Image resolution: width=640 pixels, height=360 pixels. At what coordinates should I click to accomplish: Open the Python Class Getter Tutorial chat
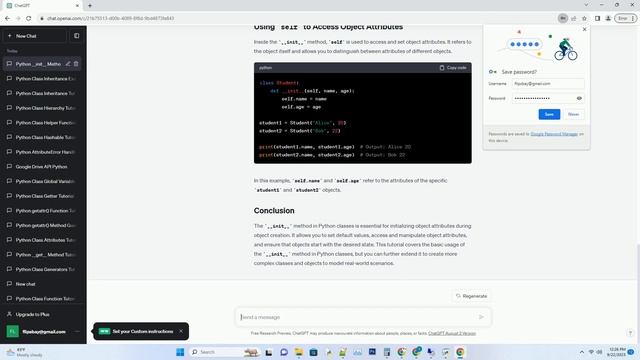(42, 196)
